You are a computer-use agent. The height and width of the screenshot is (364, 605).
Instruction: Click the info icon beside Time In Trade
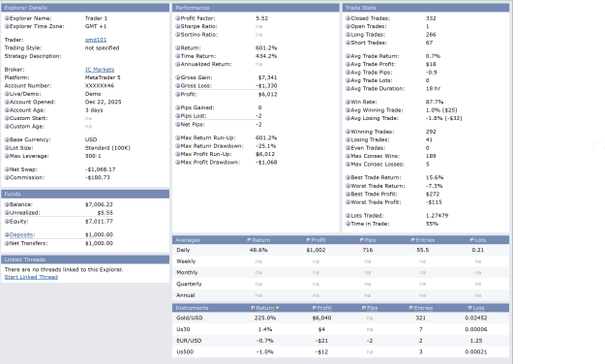[348, 224]
